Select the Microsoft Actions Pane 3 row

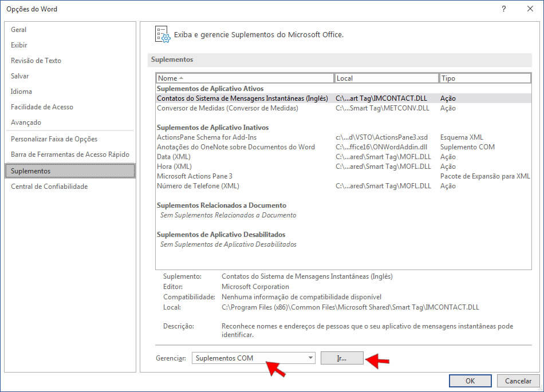344,176
